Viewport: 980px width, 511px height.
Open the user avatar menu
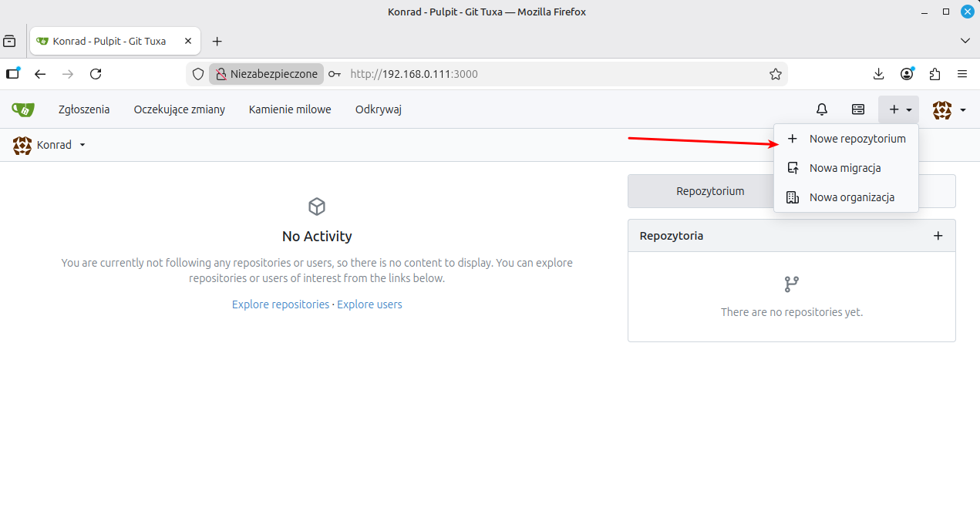click(x=949, y=110)
